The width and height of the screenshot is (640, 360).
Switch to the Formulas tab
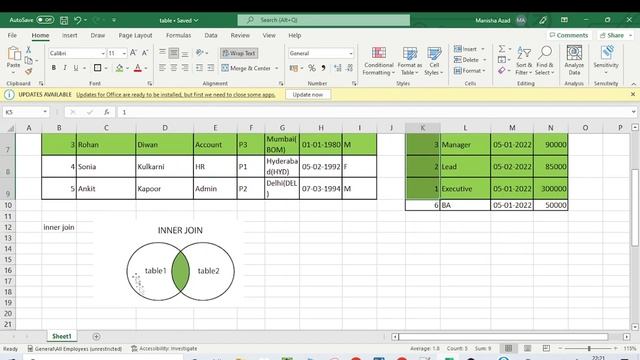pos(178,36)
